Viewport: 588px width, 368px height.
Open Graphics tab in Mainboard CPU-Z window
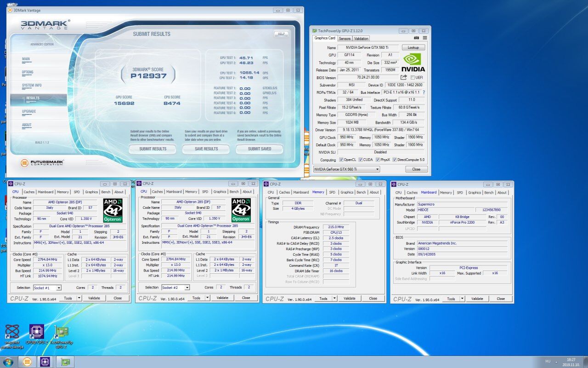(475, 193)
